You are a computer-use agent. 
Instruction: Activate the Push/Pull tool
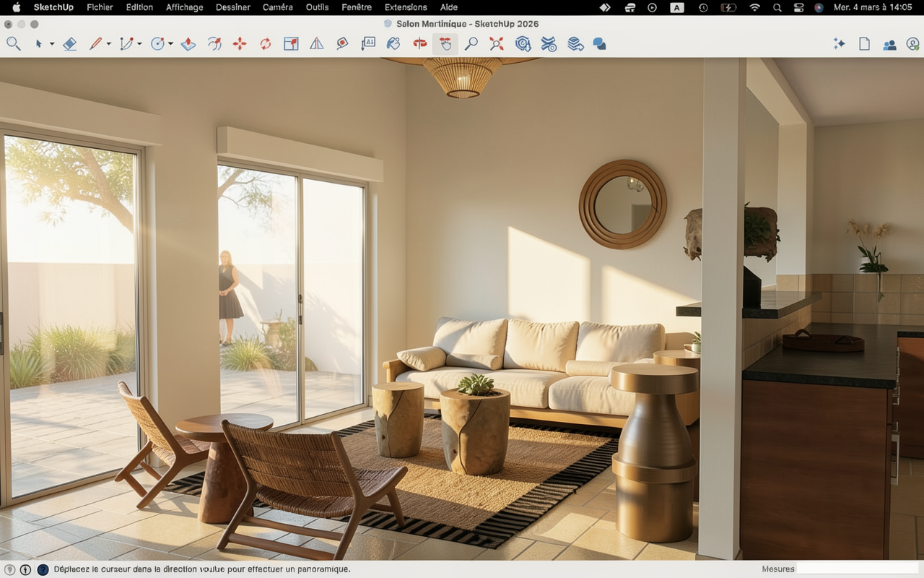coord(188,44)
